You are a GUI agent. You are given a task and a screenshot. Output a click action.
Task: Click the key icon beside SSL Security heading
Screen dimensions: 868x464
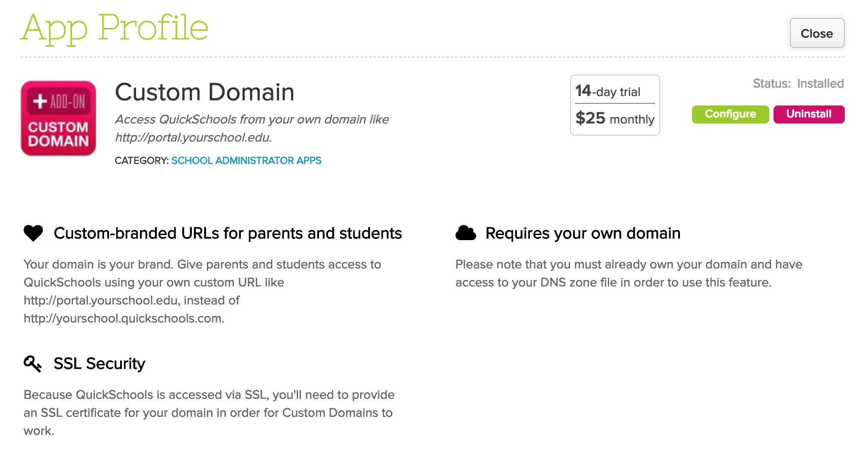coord(32,363)
